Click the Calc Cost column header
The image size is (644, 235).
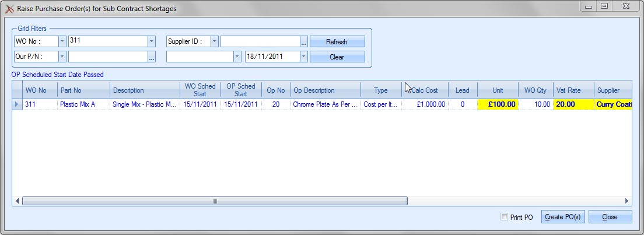click(x=425, y=90)
